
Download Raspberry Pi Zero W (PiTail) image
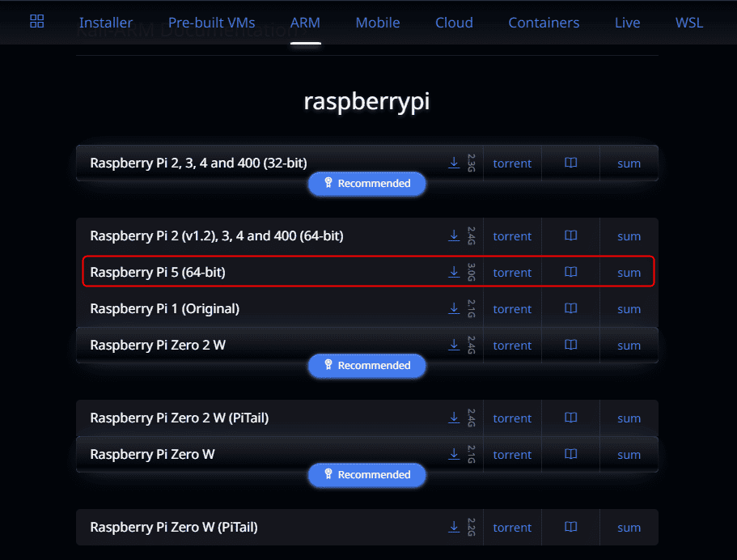pyautogui.click(x=454, y=527)
